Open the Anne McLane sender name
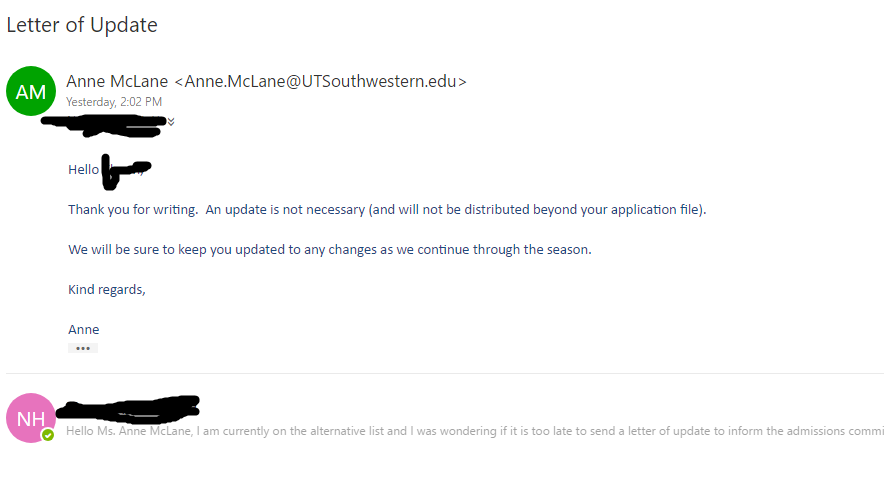884x500 pixels. pyautogui.click(x=117, y=81)
